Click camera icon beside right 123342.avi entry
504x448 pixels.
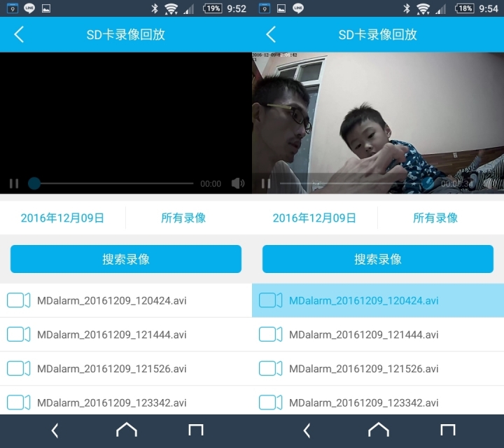click(x=271, y=402)
